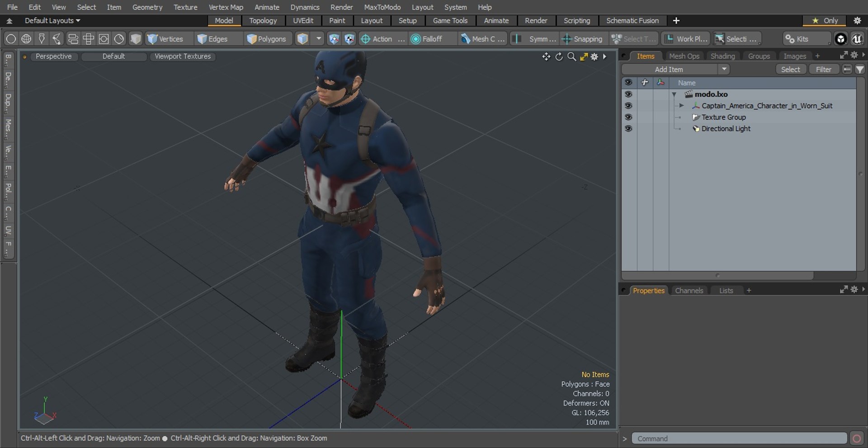Open the Mesh Constraint menu

point(482,39)
